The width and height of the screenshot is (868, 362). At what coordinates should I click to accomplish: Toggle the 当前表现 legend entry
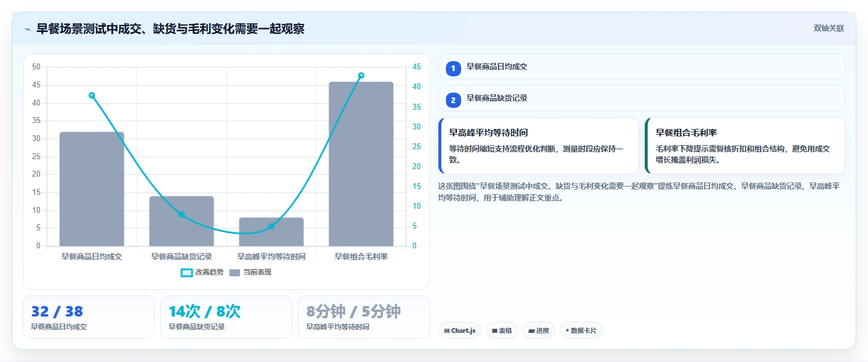250,272
